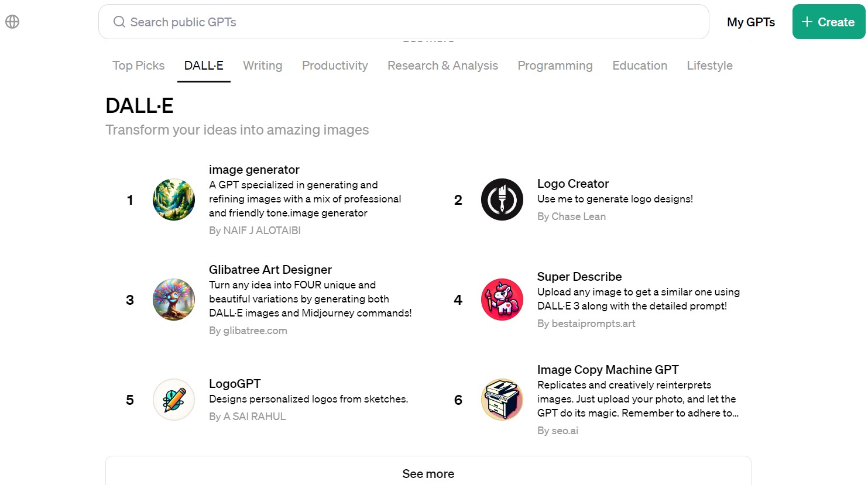
Task: Open Super Describe unicorn avatar
Action: coord(502,300)
